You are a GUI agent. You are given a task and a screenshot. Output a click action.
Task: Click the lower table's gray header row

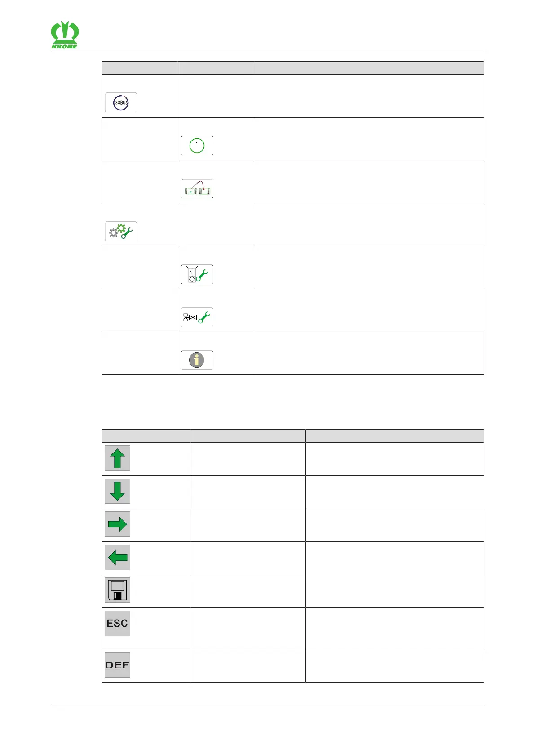(292, 436)
